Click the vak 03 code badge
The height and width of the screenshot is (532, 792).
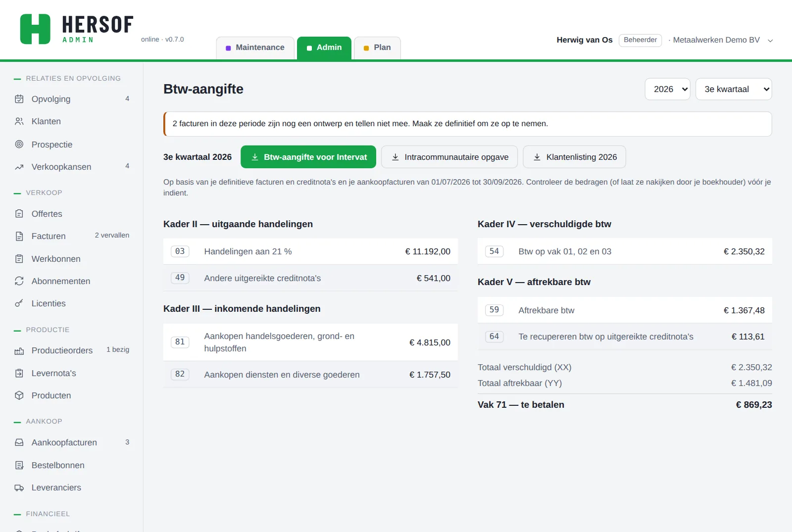(x=180, y=251)
